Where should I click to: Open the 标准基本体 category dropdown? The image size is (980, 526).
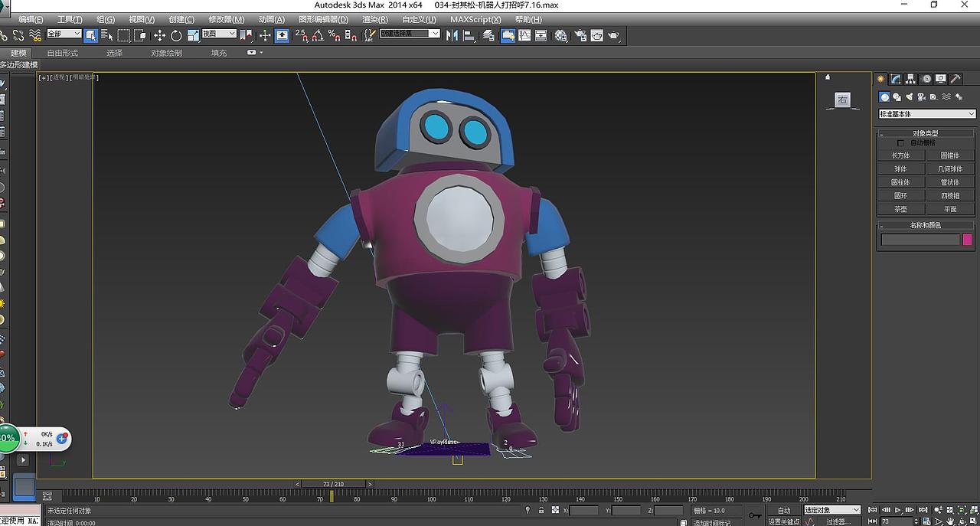pos(927,114)
